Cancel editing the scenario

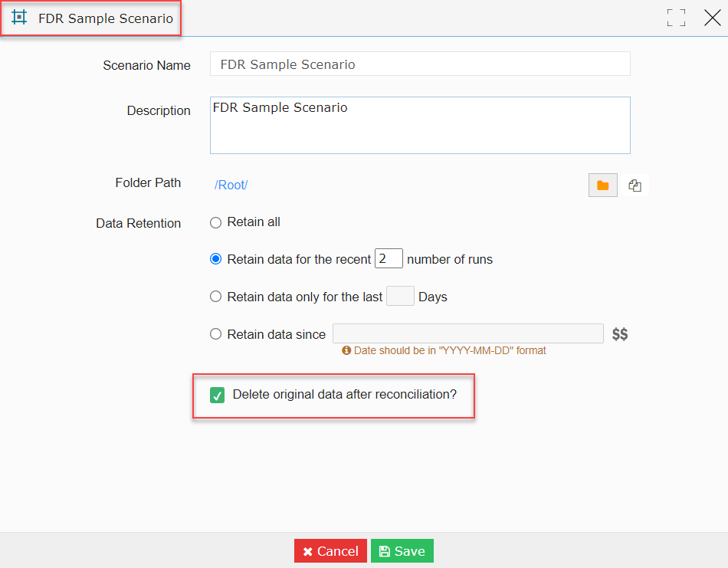pyautogui.click(x=330, y=550)
